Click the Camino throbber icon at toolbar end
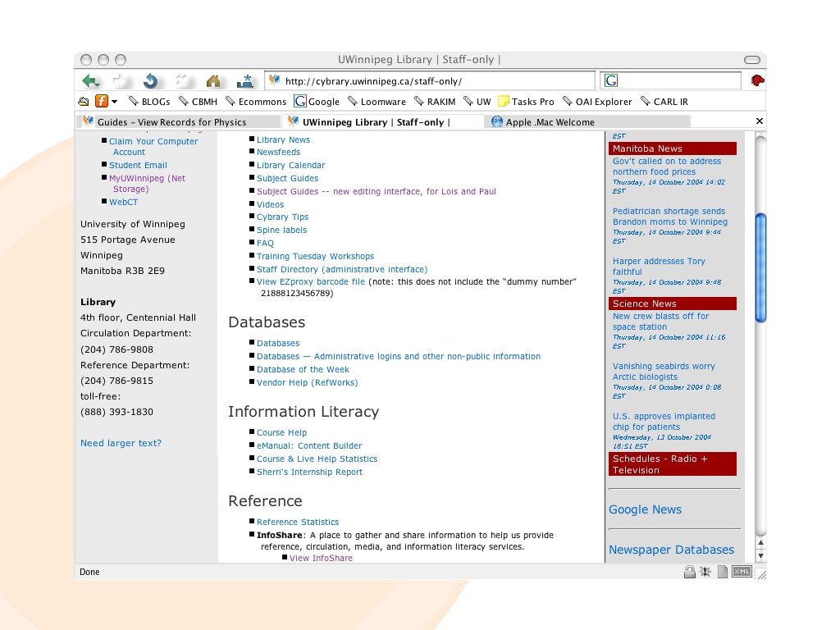840x630 pixels. [757, 81]
